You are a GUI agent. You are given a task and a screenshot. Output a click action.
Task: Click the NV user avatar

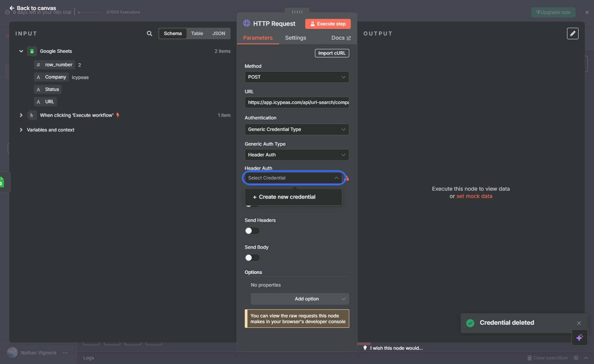(12, 352)
